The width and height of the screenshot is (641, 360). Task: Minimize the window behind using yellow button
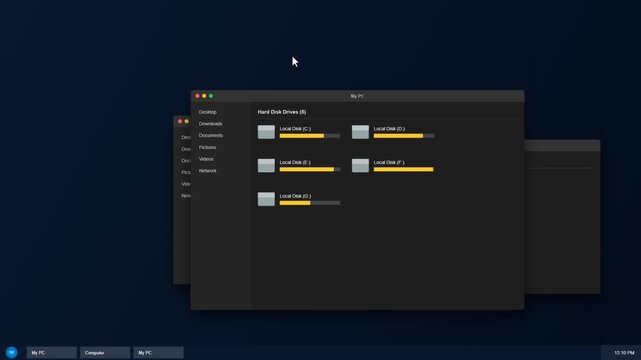tap(187, 121)
